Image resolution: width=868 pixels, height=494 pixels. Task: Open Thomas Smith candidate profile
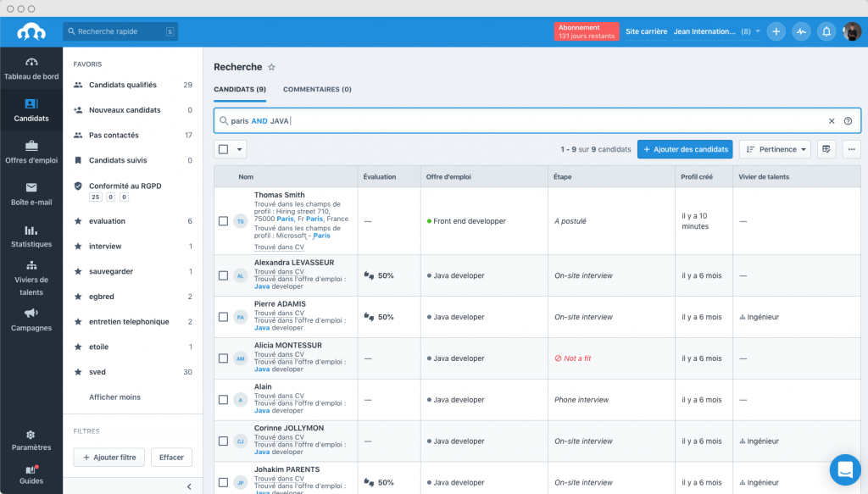[280, 195]
